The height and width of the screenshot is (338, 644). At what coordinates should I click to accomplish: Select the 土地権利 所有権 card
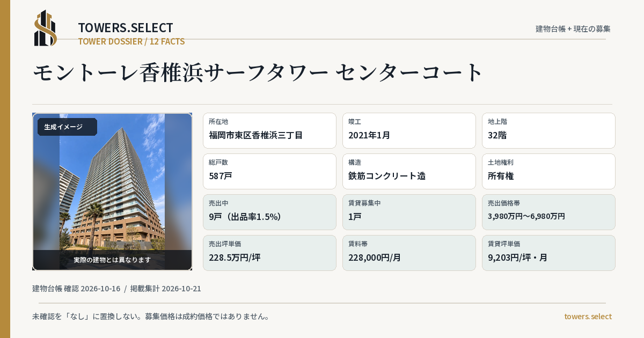tap(548, 171)
